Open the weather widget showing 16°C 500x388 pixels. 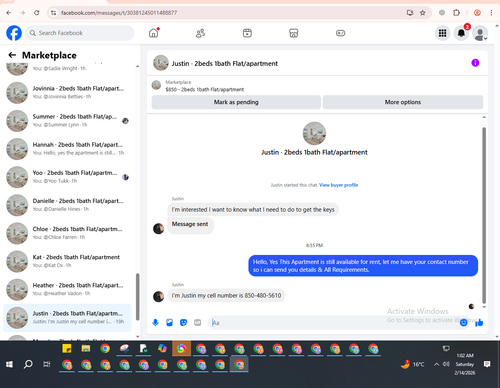[x=412, y=364]
